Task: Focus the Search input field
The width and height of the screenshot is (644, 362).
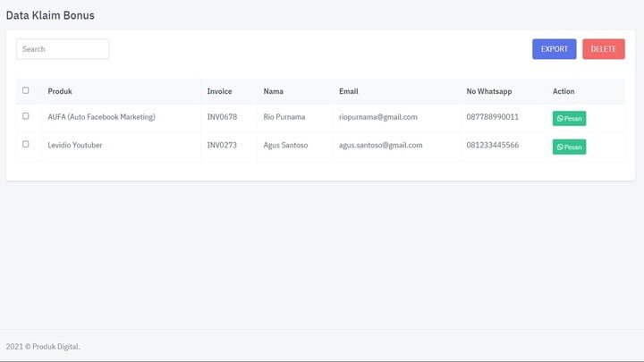Action: click(x=63, y=49)
